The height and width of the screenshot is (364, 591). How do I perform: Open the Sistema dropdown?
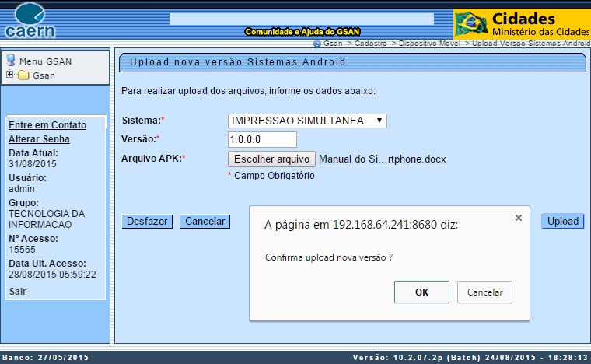click(x=307, y=121)
